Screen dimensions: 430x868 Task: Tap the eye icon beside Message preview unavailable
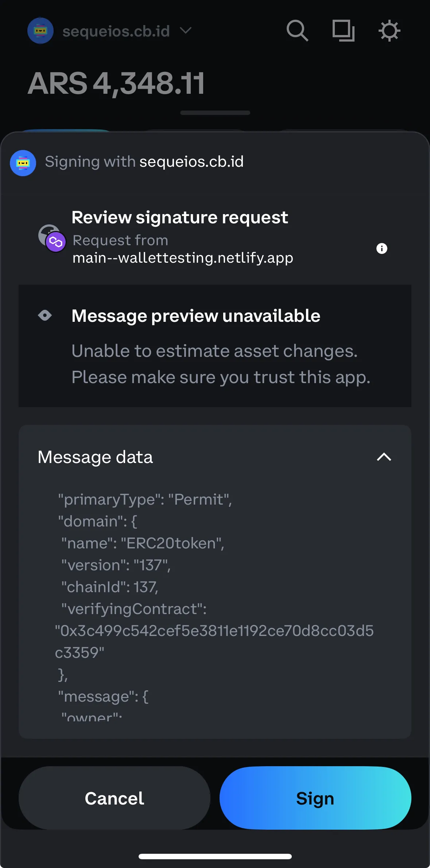(45, 315)
